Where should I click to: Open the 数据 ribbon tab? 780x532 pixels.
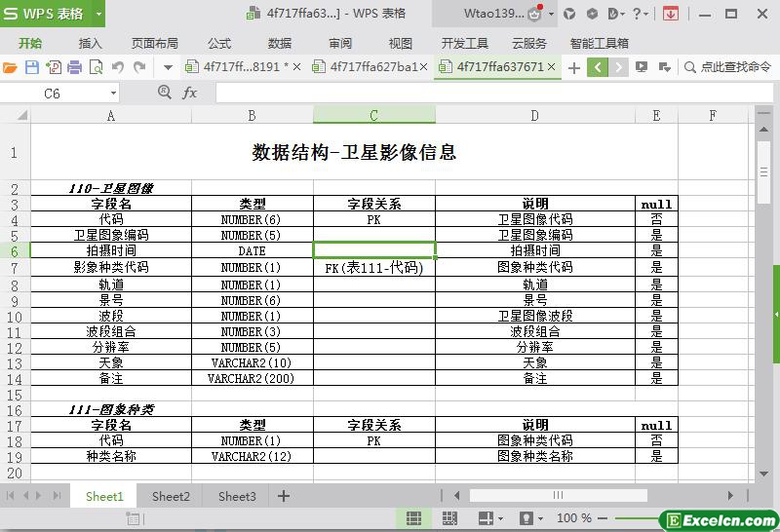pos(280,43)
